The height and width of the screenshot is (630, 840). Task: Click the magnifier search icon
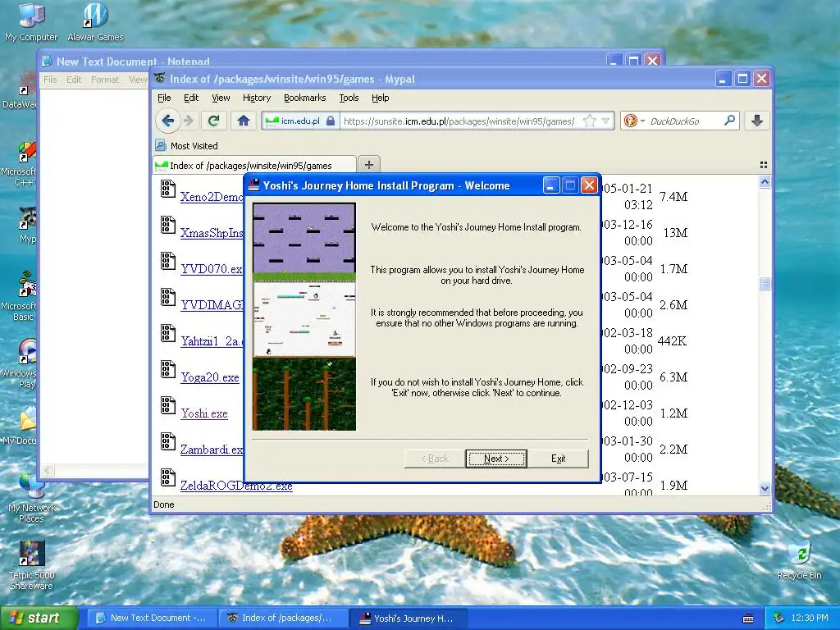[x=729, y=121]
